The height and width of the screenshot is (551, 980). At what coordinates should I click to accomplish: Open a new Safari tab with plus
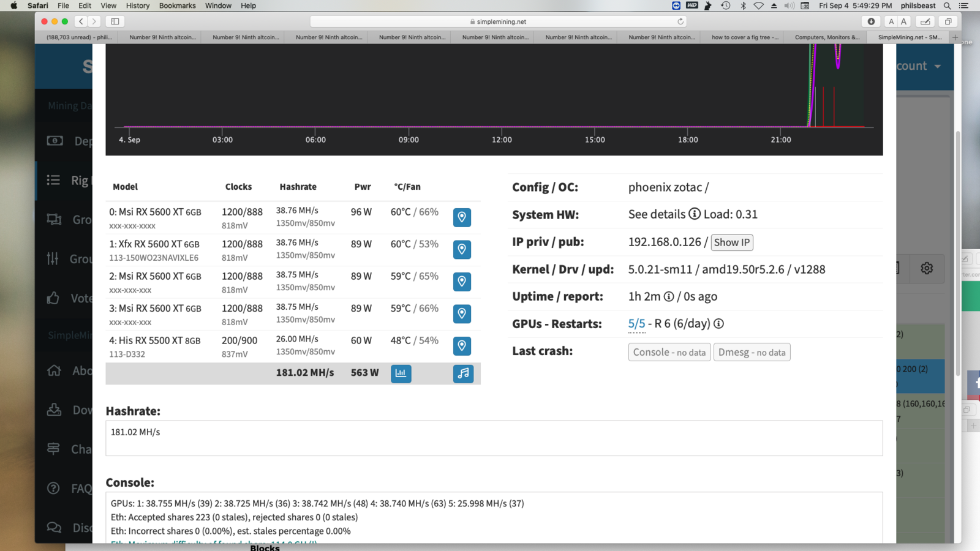pos(955,37)
